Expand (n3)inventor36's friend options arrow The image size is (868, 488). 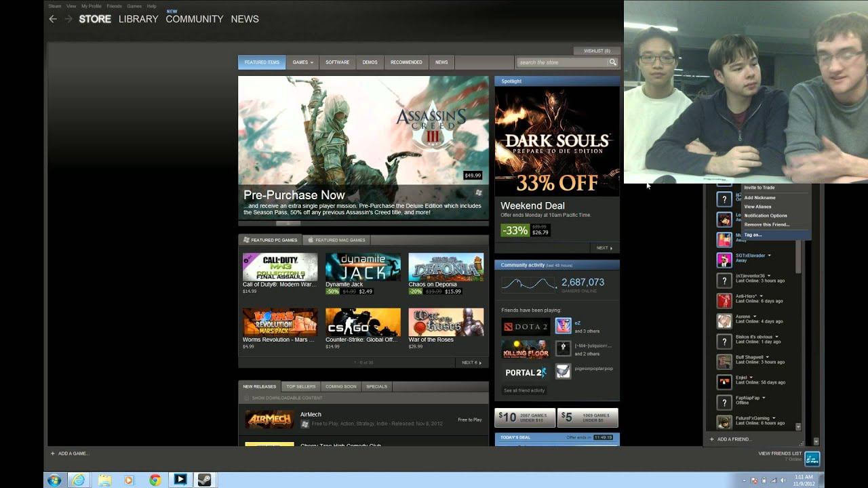[x=769, y=276]
